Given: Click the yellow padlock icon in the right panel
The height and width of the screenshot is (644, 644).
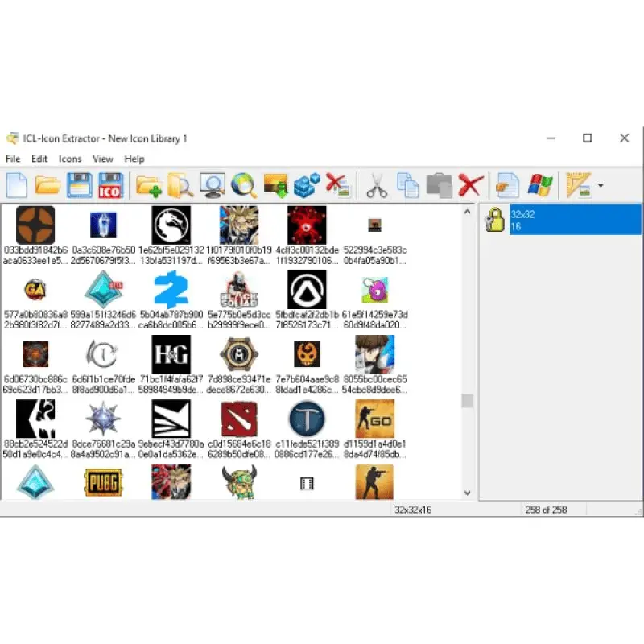Looking at the screenshot, I should tap(495, 220).
